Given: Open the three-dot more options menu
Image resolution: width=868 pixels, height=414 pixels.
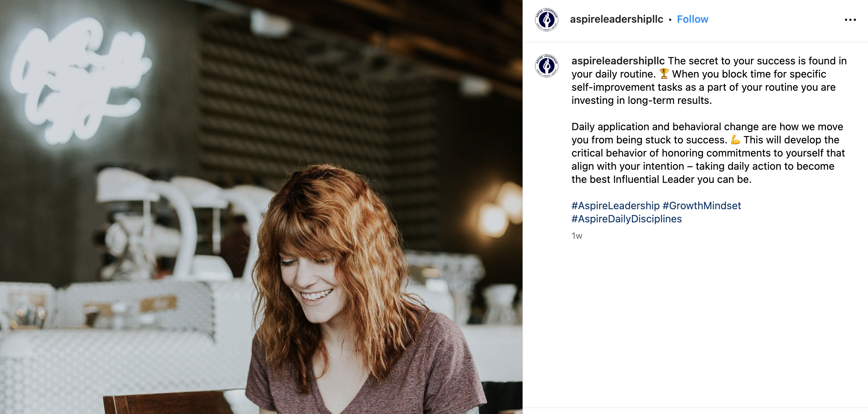Looking at the screenshot, I should tap(850, 20).
